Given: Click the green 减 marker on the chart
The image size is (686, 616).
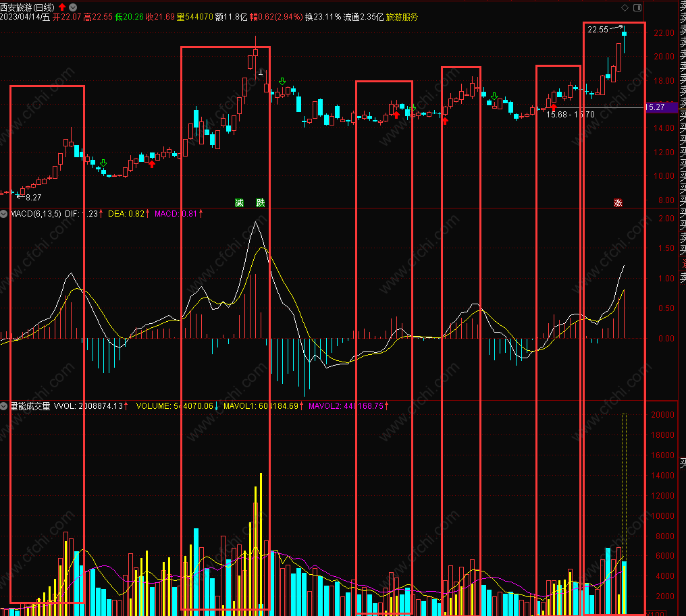Looking at the screenshot, I should click(239, 202).
